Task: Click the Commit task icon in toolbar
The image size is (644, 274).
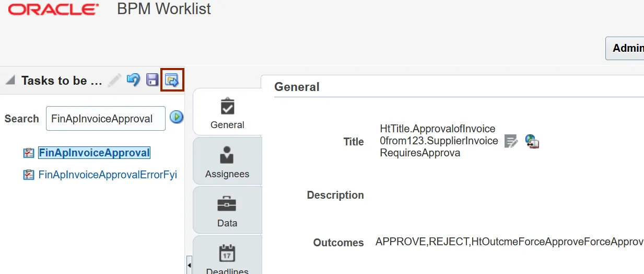Action: point(172,80)
